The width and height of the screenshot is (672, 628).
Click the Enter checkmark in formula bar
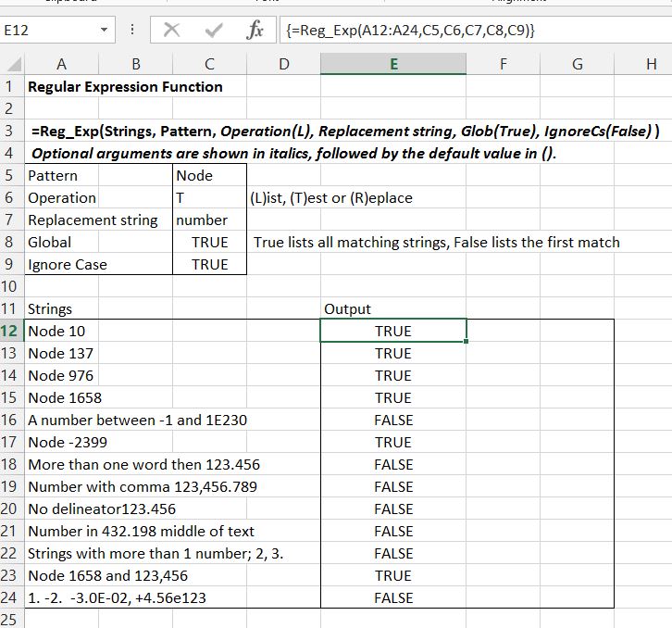[x=212, y=30]
